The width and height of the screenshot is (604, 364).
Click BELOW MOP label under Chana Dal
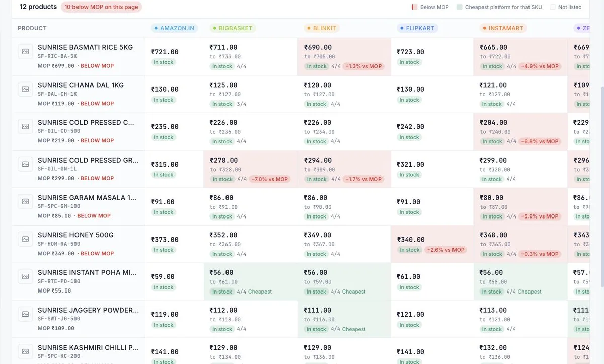click(x=97, y=104)
